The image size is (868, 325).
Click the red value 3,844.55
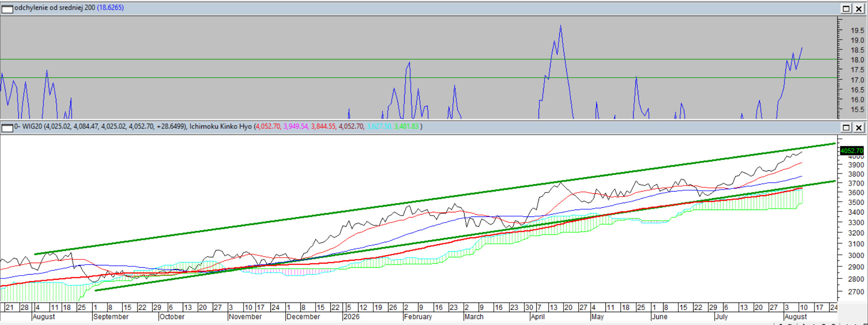[x=323, y=126]
